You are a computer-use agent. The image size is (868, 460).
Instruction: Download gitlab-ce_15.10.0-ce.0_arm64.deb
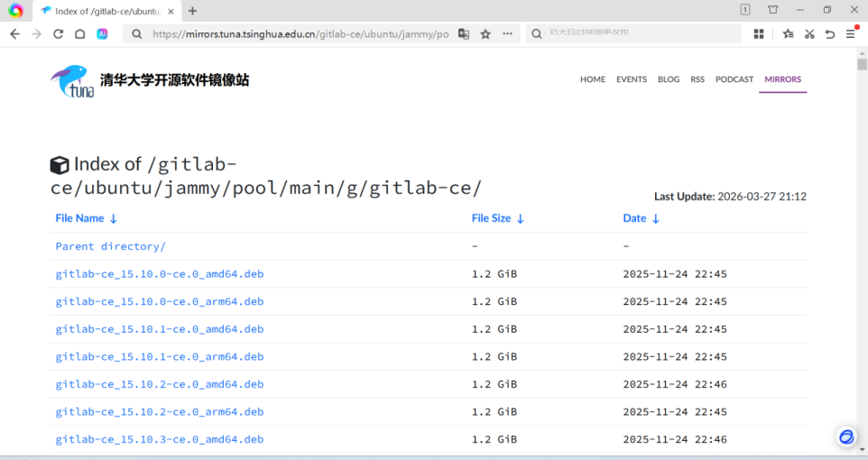(160, 301)
